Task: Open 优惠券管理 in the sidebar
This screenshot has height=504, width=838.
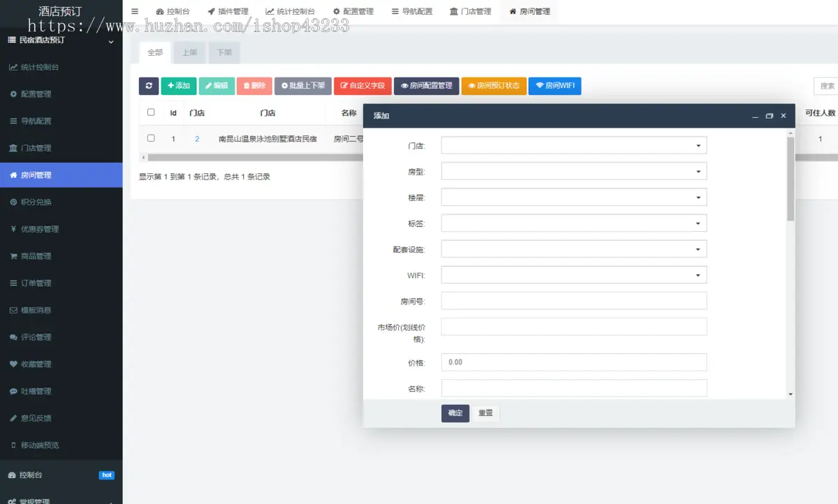Action: pyautogui.click(x=39, y=229)
